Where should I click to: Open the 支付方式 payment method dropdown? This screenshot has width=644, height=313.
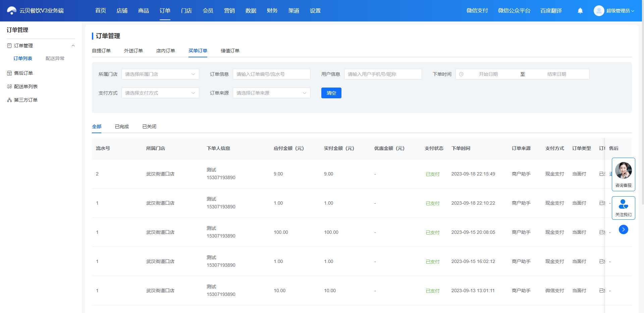(x=160, y=93)
